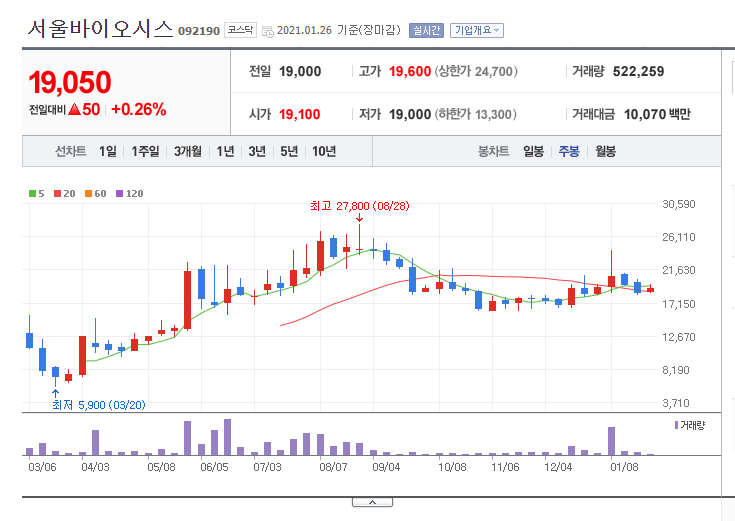Switch to 일봉 daily candle chart
Image resolution: width=735 pixels, height=521 pixels.
533,151
